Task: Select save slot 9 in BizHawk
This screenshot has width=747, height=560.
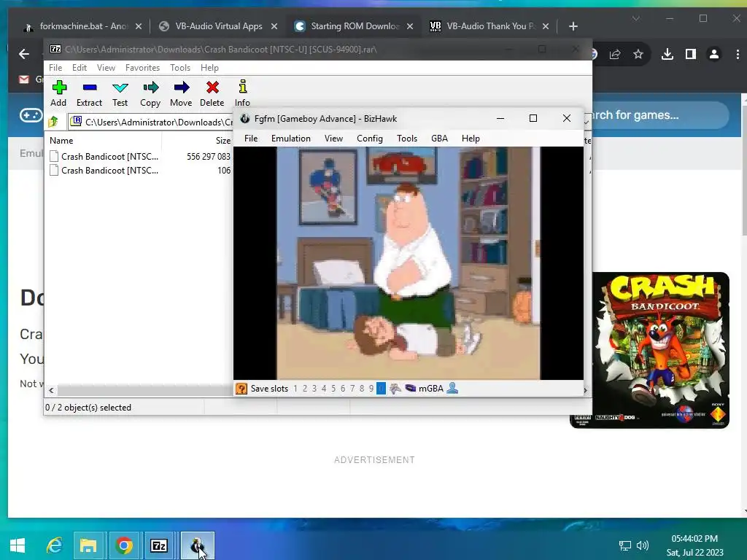Action: tap(371, 389)
